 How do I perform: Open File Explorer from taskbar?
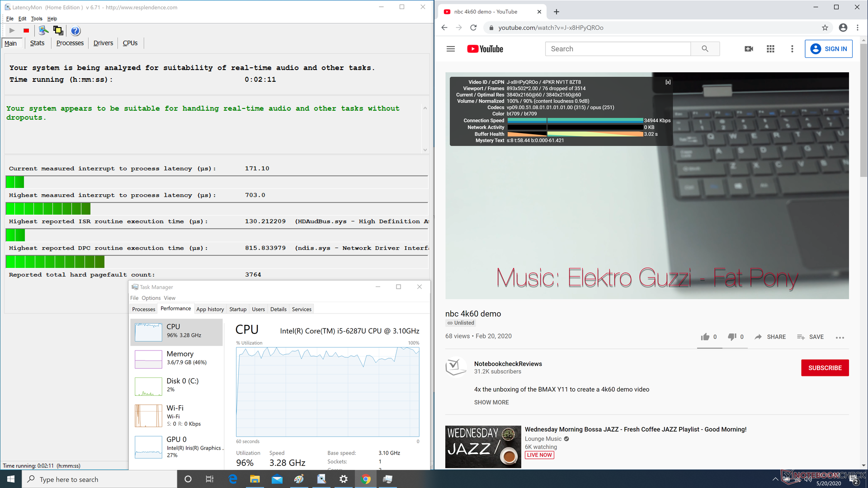pos(255,479)
